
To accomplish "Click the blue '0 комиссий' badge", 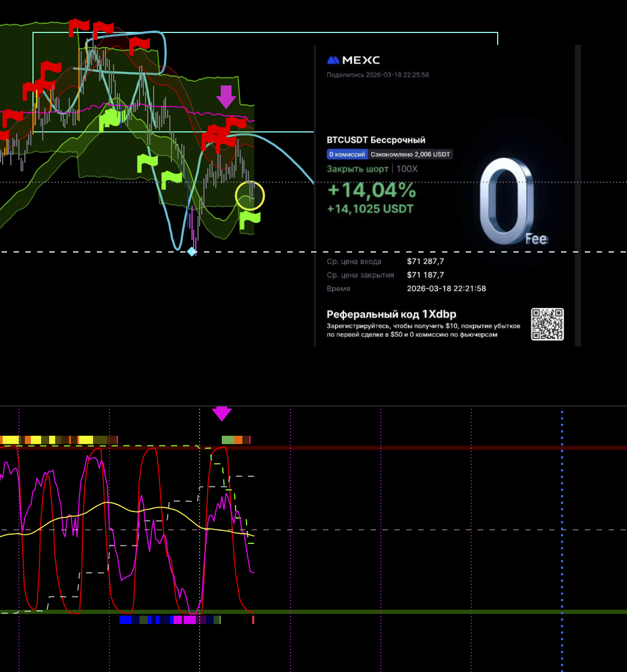I will 347,155.
